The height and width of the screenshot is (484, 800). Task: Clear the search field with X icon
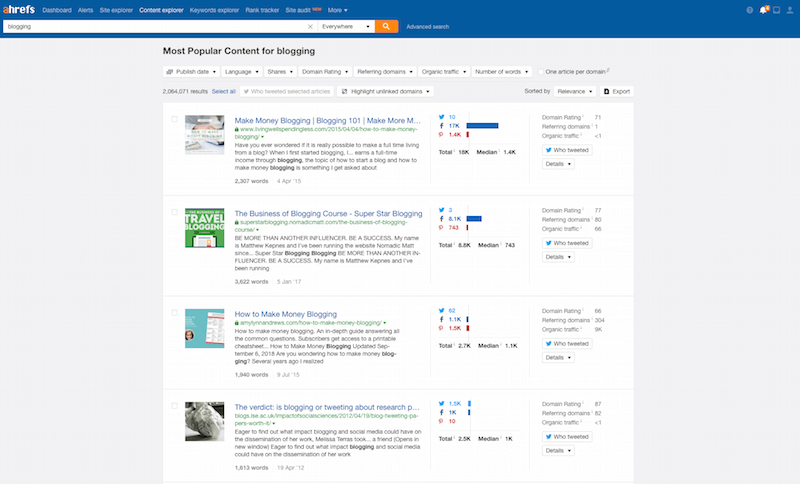coord(310,27)
